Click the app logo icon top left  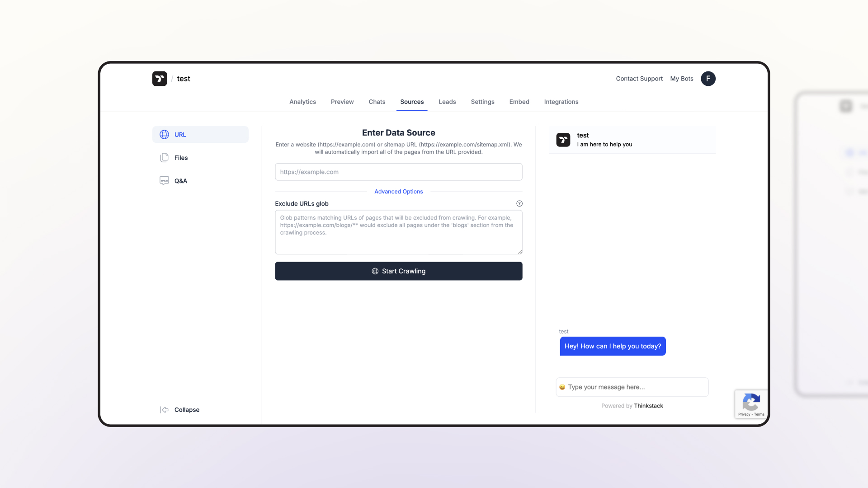click(159, 78)
